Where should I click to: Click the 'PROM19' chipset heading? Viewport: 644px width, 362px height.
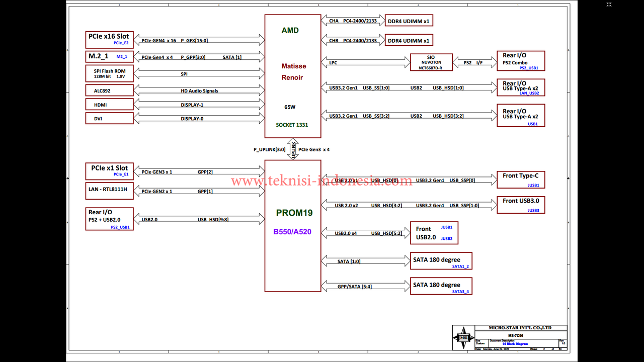pos(294,213)
